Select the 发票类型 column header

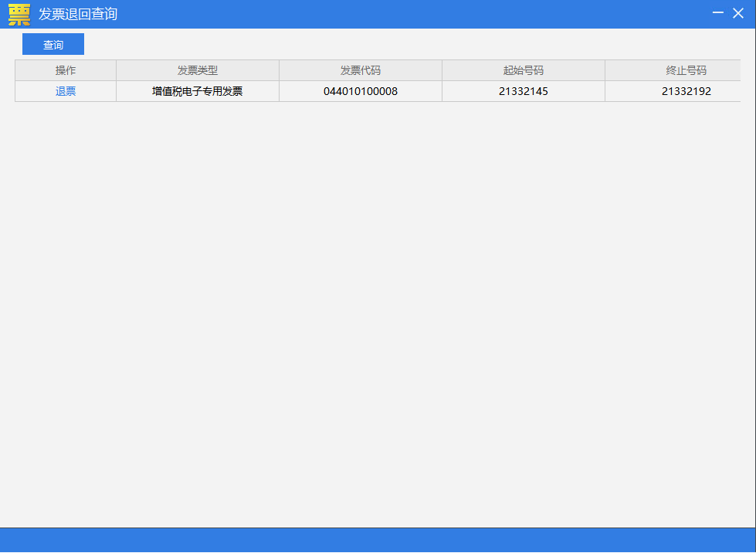(x=198, y=70)
